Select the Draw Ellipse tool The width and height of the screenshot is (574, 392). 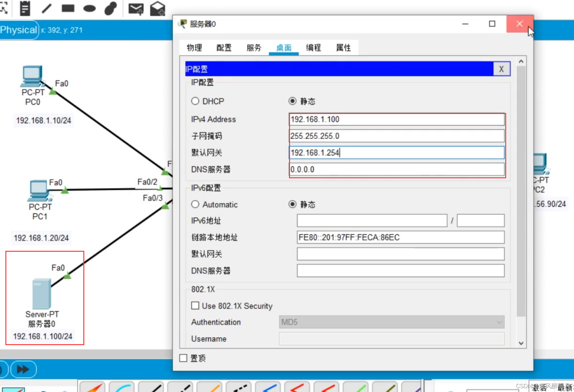point(89,9)
